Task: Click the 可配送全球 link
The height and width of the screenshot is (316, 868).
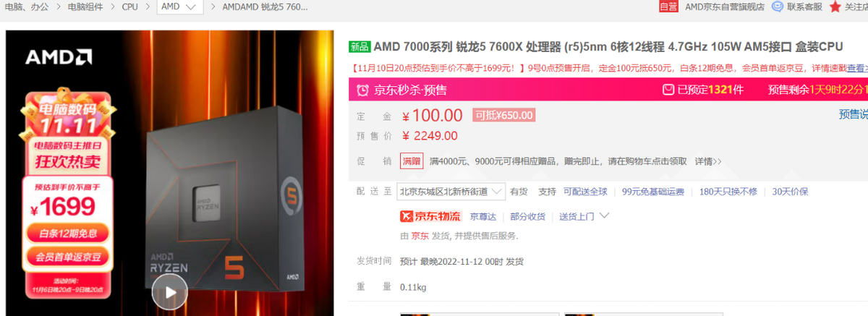Action: click(x=586, y=192)
